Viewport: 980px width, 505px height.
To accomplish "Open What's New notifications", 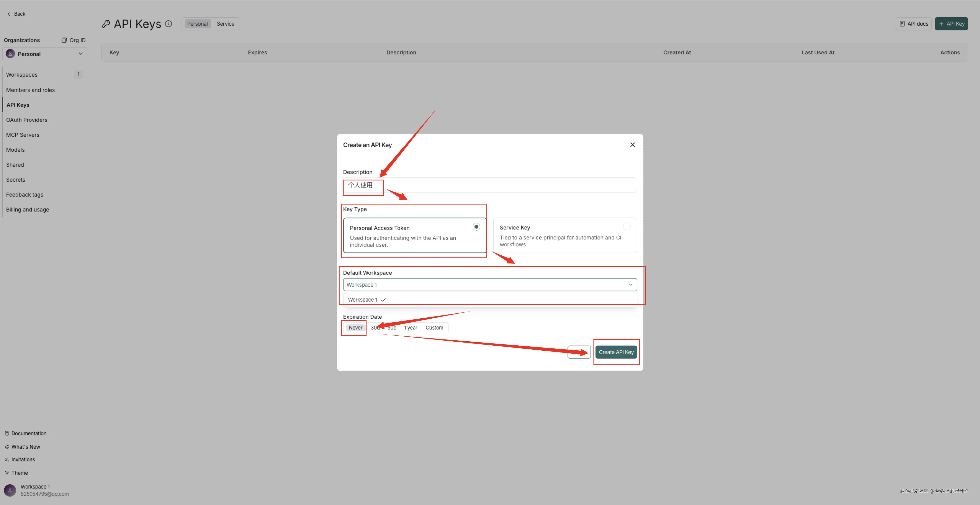I will pos(25,446).
